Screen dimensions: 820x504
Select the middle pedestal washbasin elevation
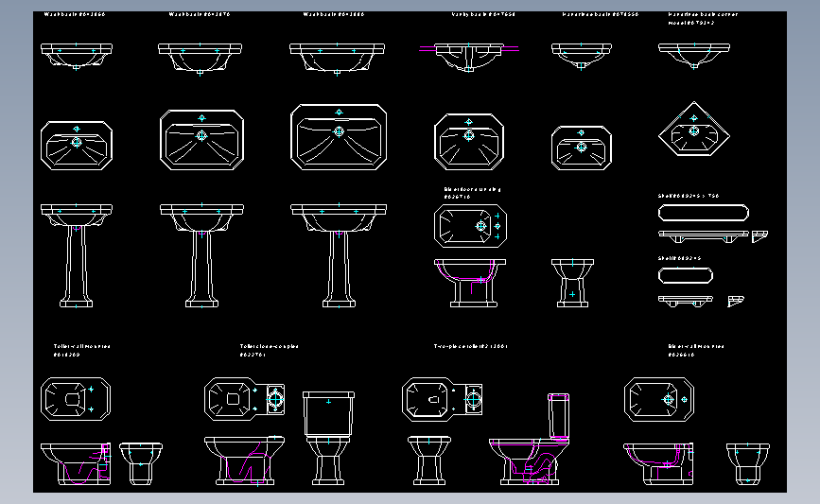tap(201, 255)
